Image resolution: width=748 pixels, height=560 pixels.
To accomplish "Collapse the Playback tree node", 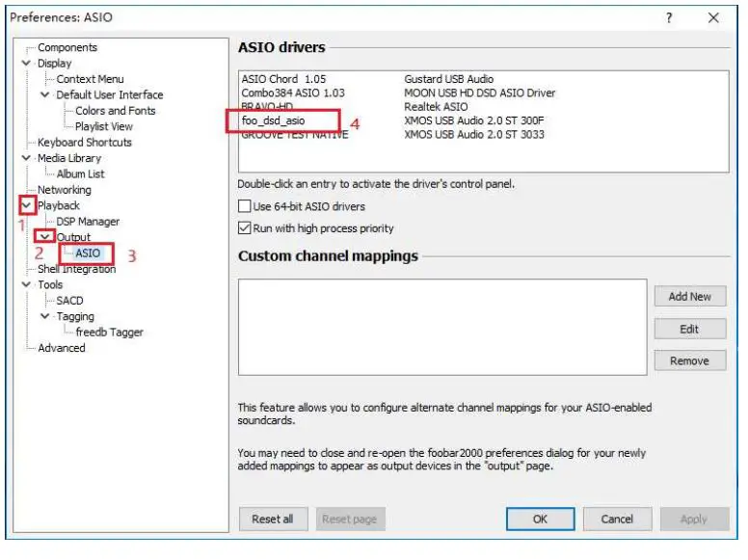I will coord(27,205).
